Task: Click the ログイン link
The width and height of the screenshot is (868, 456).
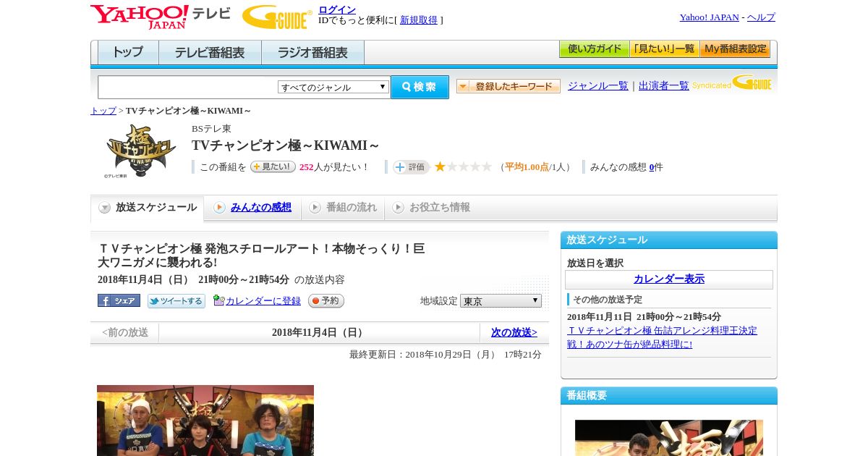Action: coord(337,9)
